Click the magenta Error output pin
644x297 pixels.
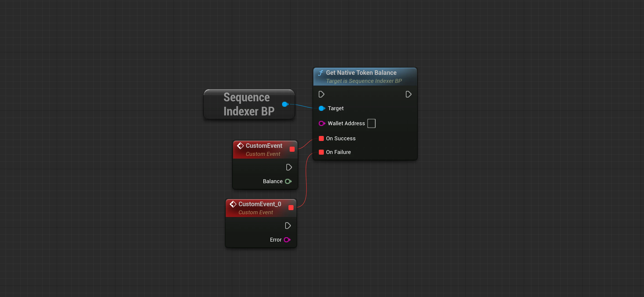pos(287,240)
